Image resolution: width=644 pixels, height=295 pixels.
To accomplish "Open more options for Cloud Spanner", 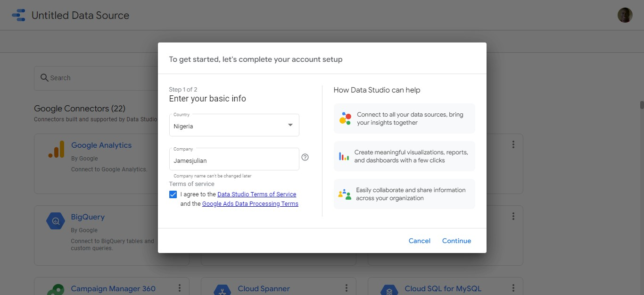I will click(347, 288).
